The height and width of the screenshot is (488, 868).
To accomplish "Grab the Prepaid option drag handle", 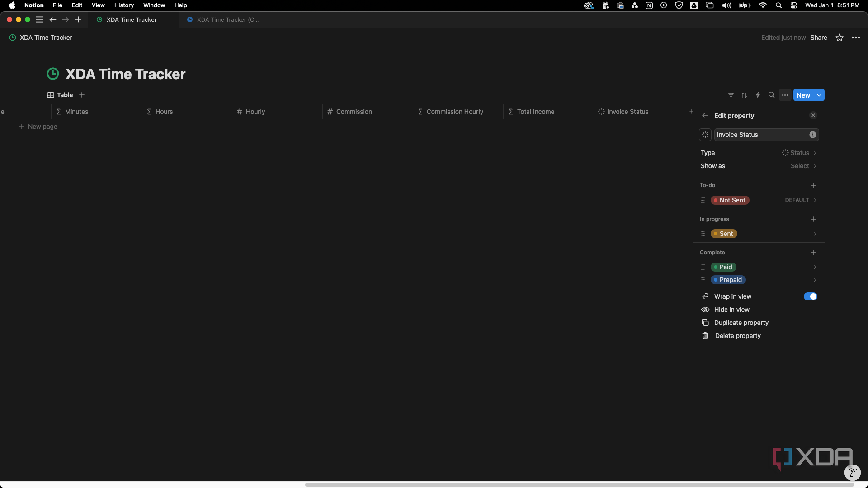I will point(703,280).
